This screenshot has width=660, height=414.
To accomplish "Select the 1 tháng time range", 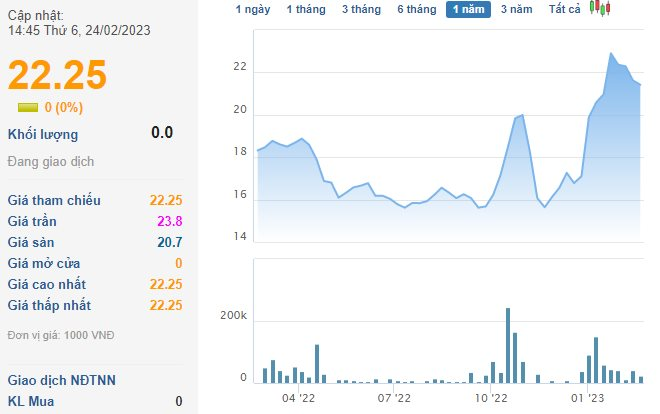I will pos(306,9).
